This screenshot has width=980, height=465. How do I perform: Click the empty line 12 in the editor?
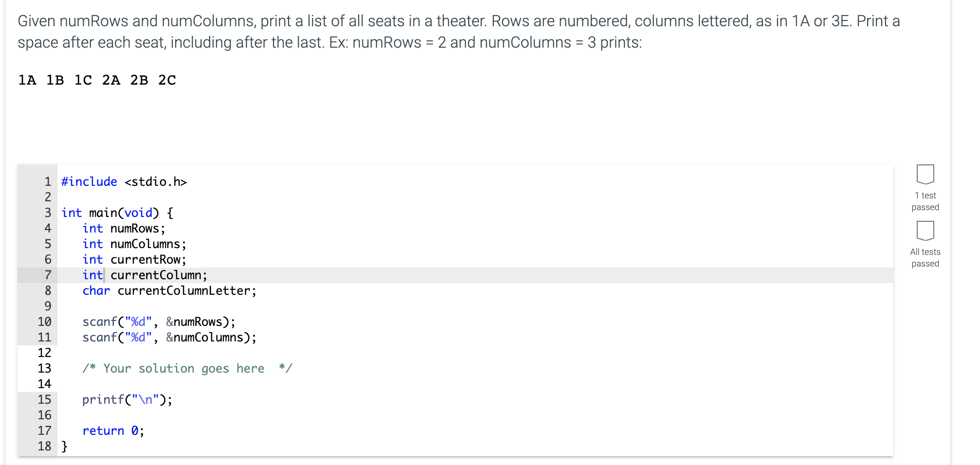(x=146, y=353)
